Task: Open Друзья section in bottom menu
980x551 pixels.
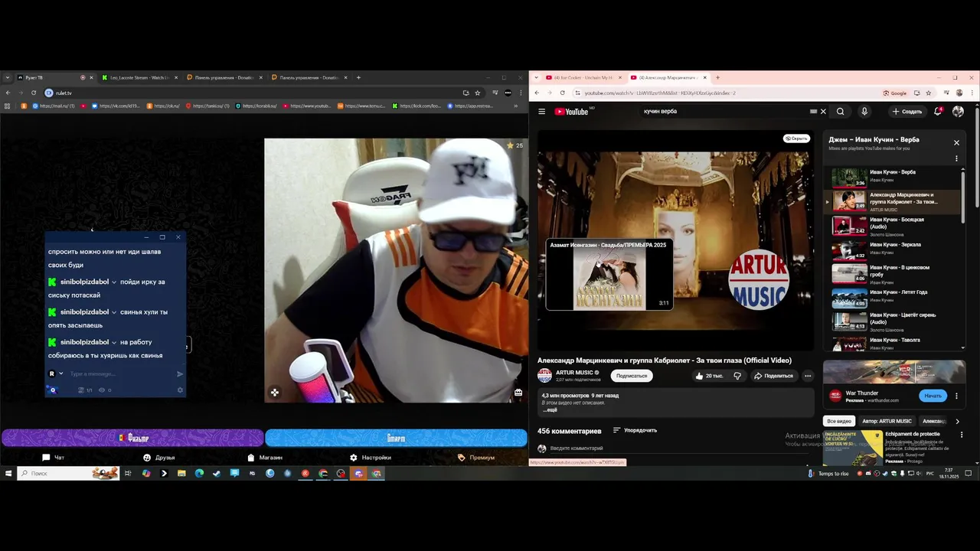Action: (x=158, y=458)
